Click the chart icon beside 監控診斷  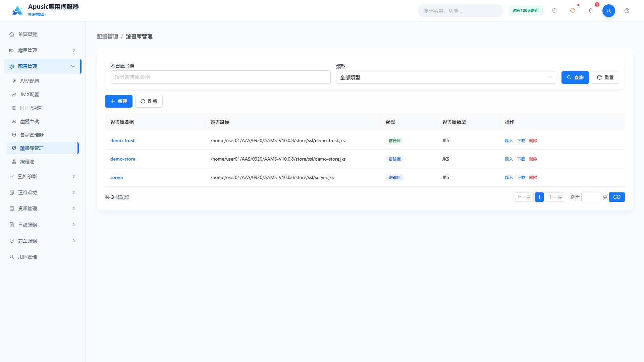point(12,176)
